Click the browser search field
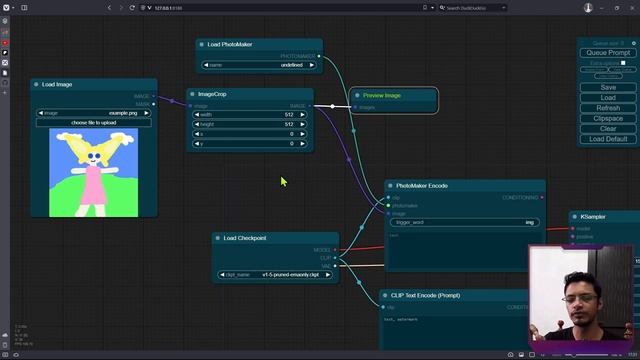 pos(473,8)
